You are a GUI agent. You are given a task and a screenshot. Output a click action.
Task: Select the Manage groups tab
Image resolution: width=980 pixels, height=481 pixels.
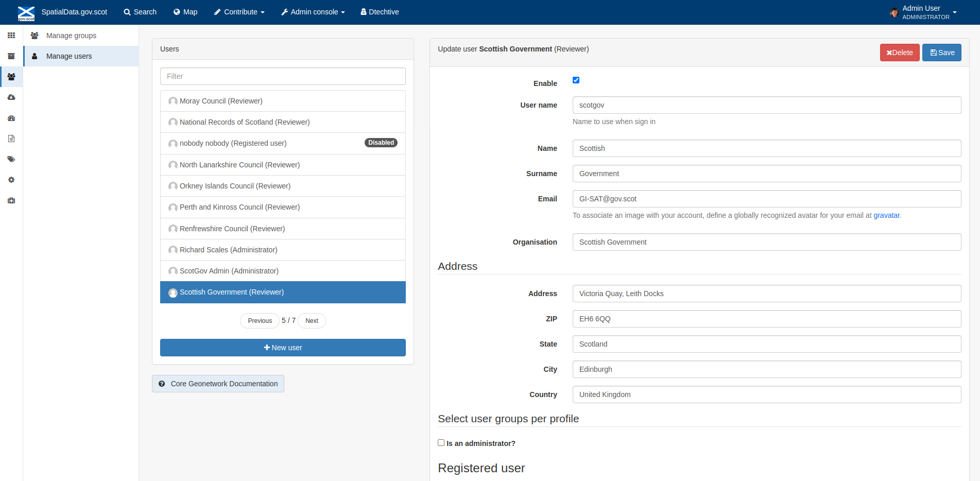point(81,36)
